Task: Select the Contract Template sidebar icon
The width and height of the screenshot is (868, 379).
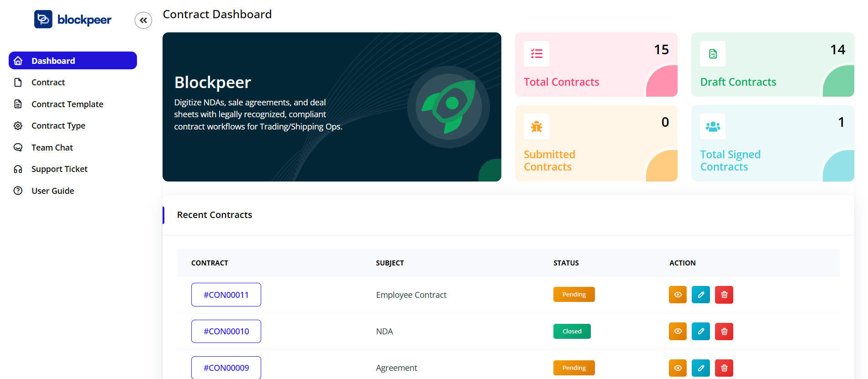Action: 17,104
